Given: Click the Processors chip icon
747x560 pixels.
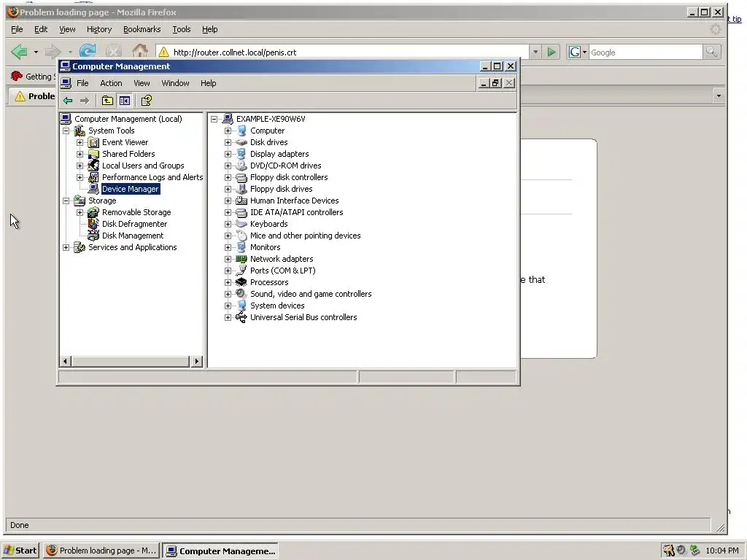Looking at the screenshot, I should (241, 282).
